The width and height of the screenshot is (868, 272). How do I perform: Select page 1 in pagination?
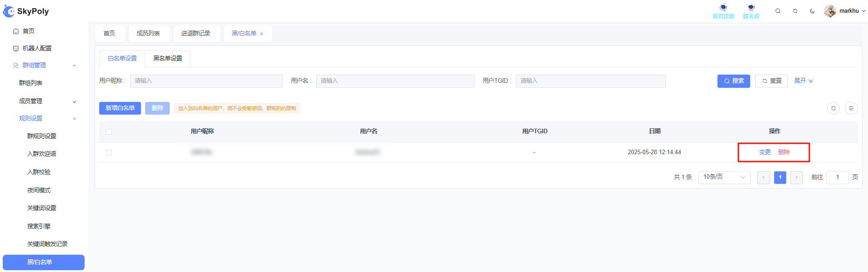click(x=780, y=177)
